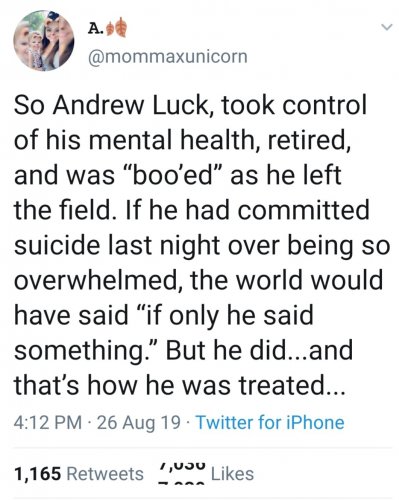Click the 4:12 PM timestamp
This screenshot has height=500, width=399.
point(48,423)
